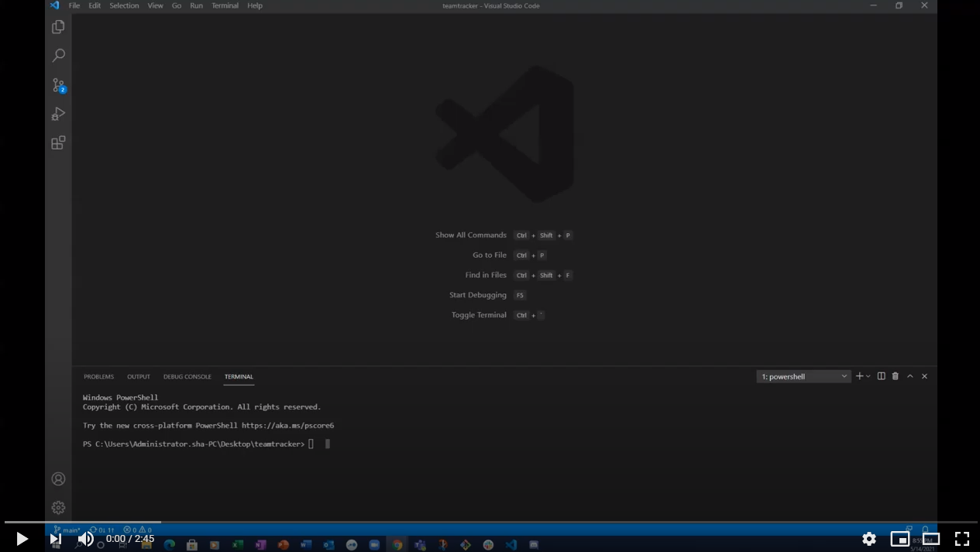The width and height of the screenshot is (980, 552).
Task: Enable miniplayer mode
Action: pos(899,539)
